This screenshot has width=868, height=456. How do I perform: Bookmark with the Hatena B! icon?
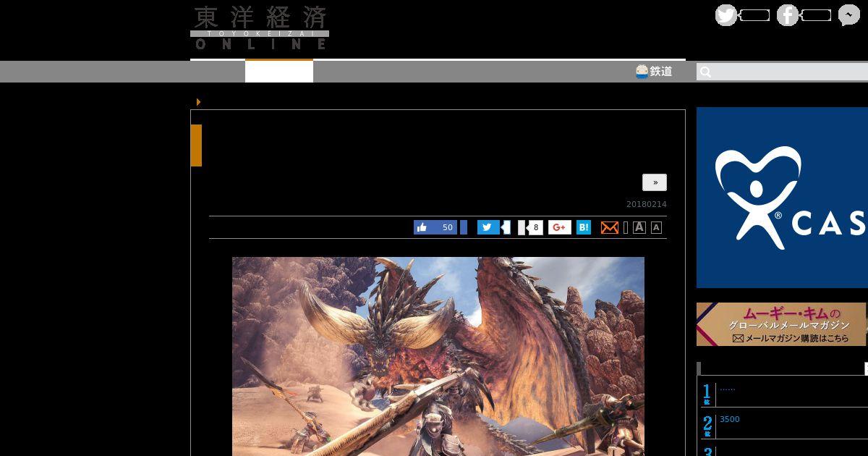pos(584,227)
